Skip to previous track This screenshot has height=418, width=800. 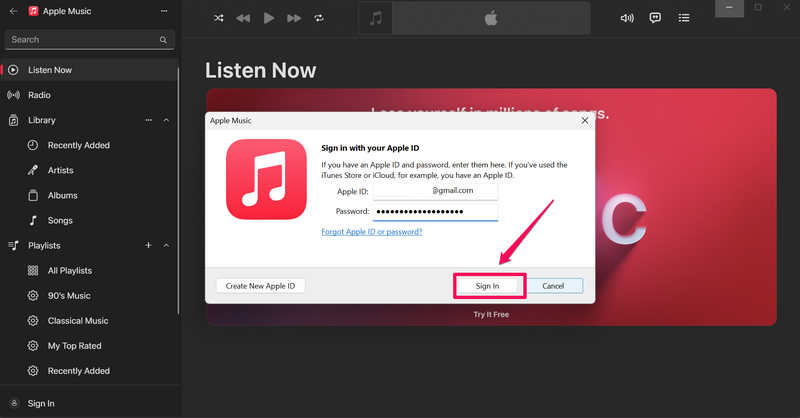click(243, 18)
